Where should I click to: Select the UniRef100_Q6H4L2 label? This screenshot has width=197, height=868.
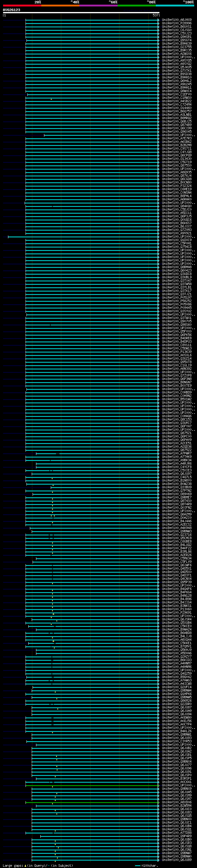pyautogui.click(x=177, y=81)
